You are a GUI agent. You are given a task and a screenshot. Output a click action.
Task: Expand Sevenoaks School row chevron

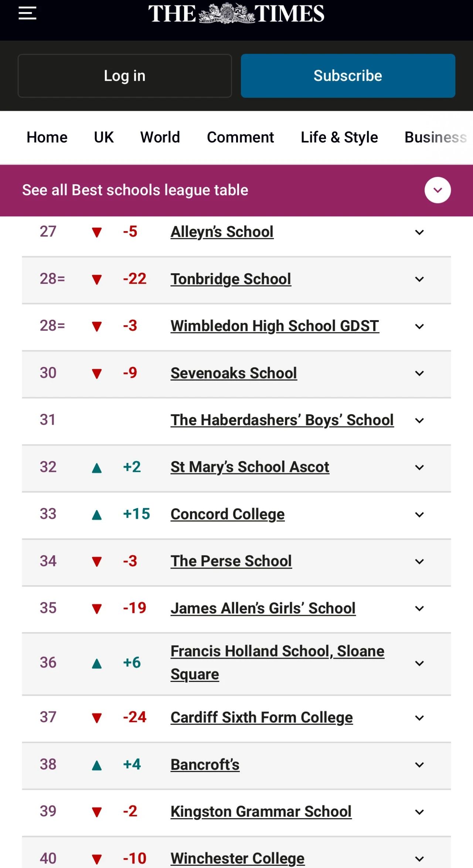pyautogui.click(x=419, y=373)
